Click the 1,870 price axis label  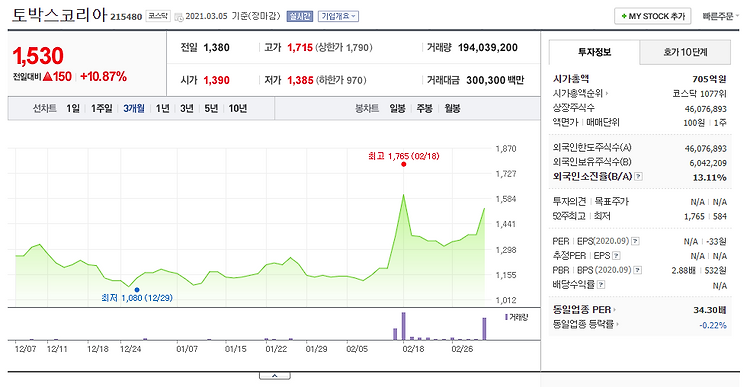click(x=506, y=148)
